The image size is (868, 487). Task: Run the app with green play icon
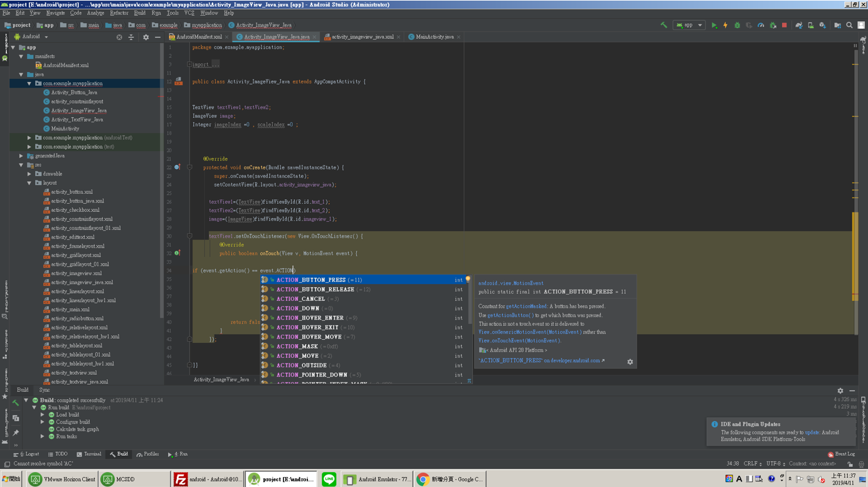click(714, 25)
